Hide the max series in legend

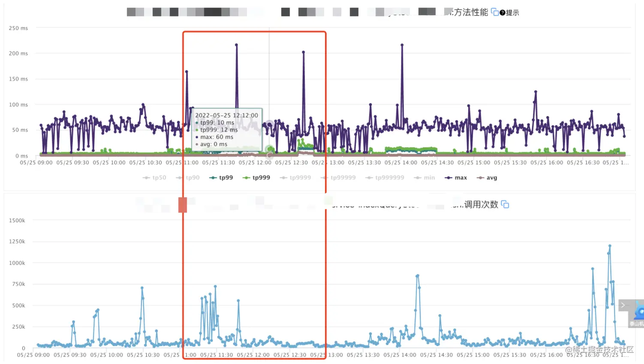coord(456,177)
